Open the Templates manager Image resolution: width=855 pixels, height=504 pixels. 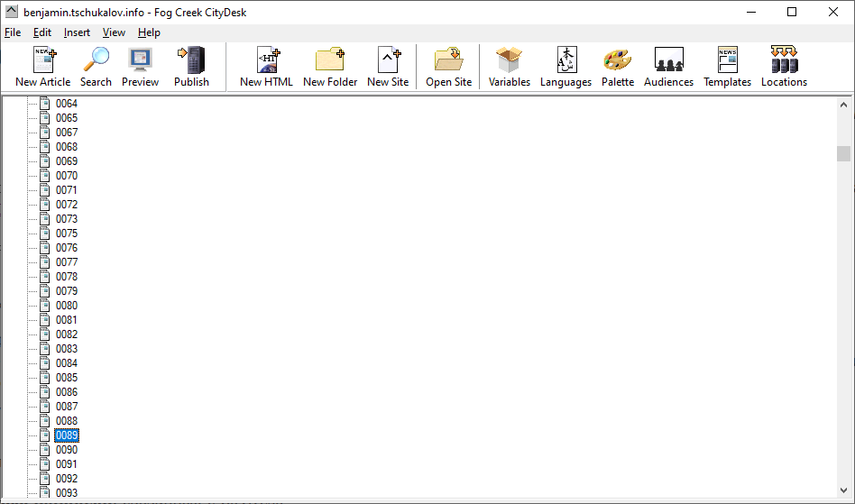pyautogui.click(x=727, y=67)
